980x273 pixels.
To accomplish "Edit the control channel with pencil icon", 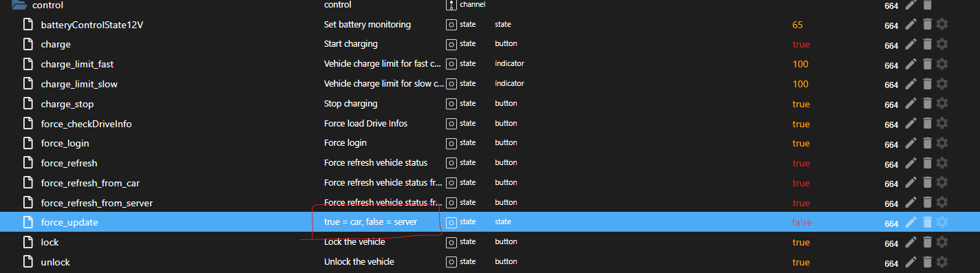I will point(911,5).
